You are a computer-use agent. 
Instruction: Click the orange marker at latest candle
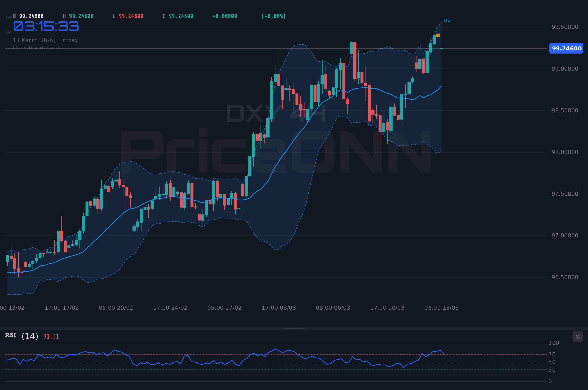pos(438,35)
